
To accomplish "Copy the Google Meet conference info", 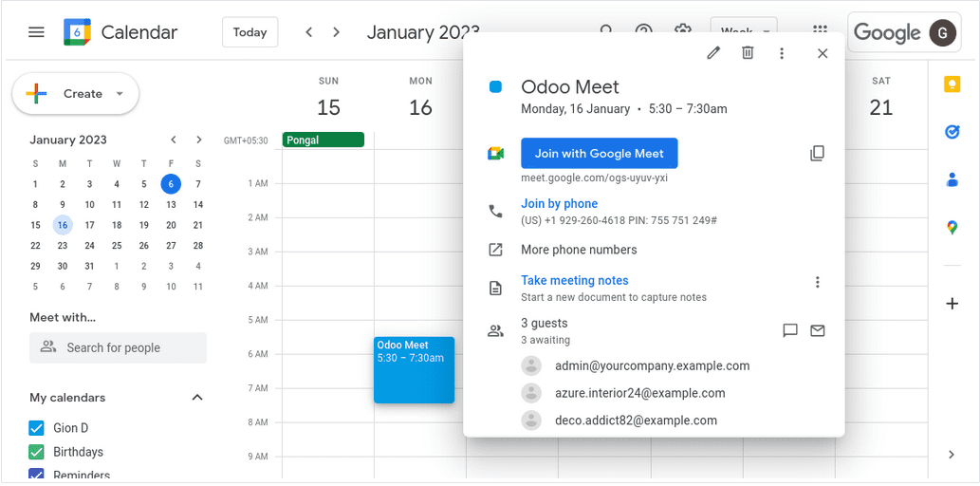I will pyautogui.click(x=817, y=154).
